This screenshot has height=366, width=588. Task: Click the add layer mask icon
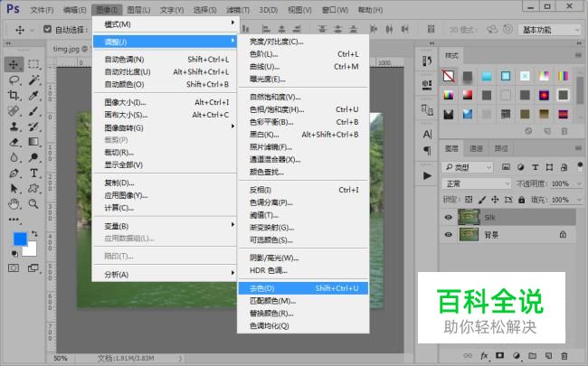tap(500, 355)
